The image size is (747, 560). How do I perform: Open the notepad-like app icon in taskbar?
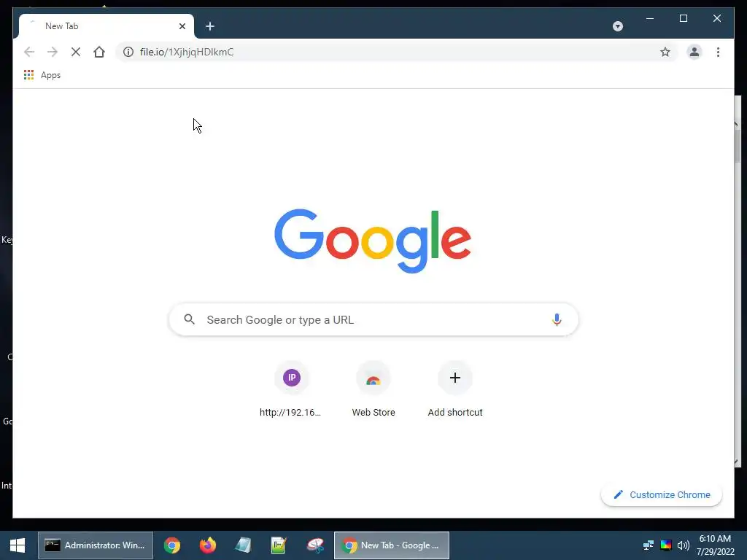pos(244,545)
